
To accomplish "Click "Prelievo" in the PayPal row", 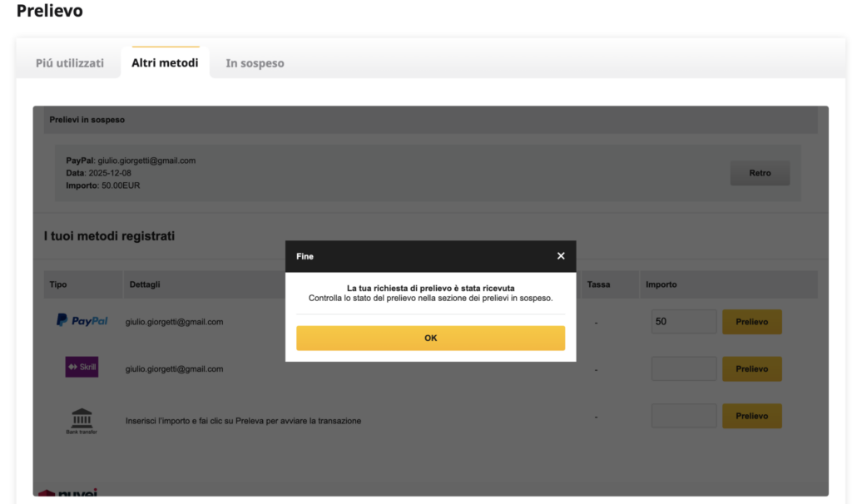I will (x=751, y=321).
